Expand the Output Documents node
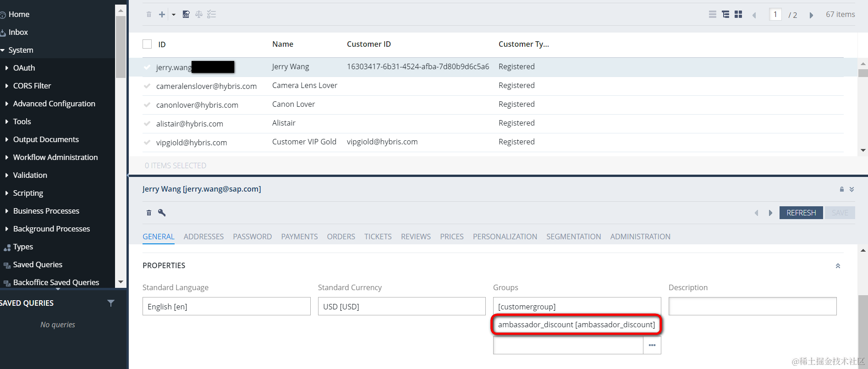The width and height of the screenshot is (868, 369). (x=6, y=139)
